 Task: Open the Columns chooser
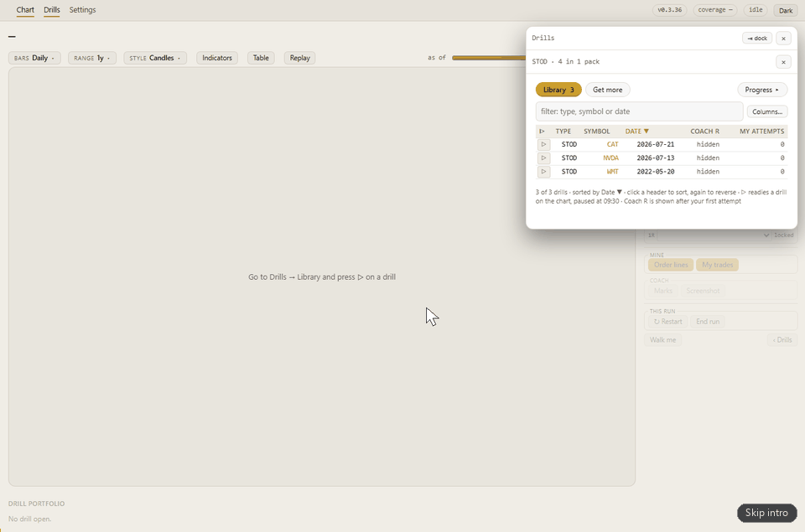(x=767, y=111)
